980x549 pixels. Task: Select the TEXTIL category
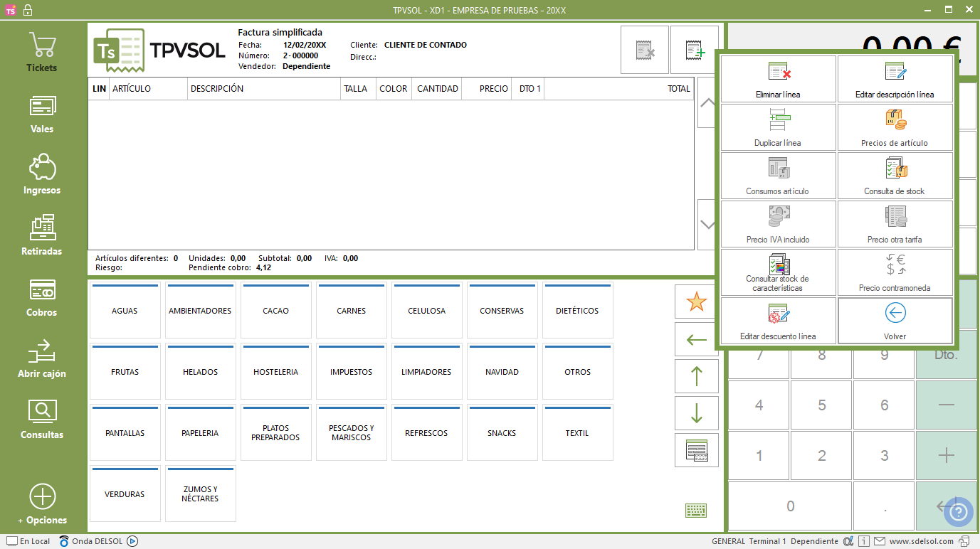[577, 433]
